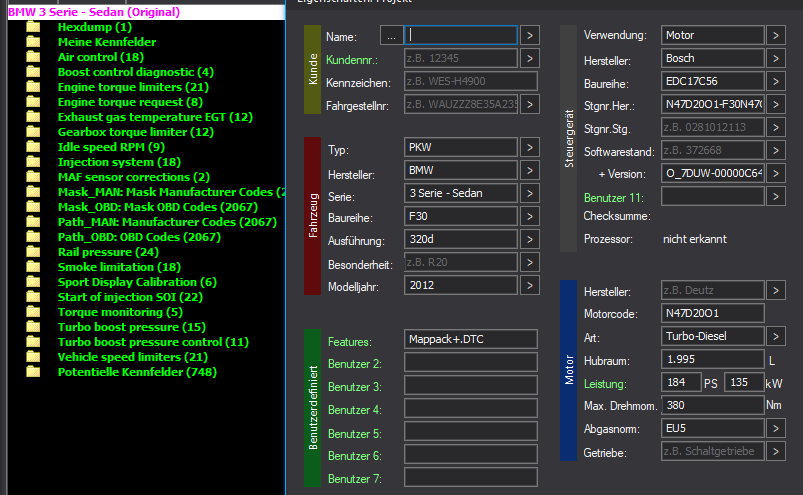
Task: Click the folder icon for Injection system
Action: pos(33,162)
